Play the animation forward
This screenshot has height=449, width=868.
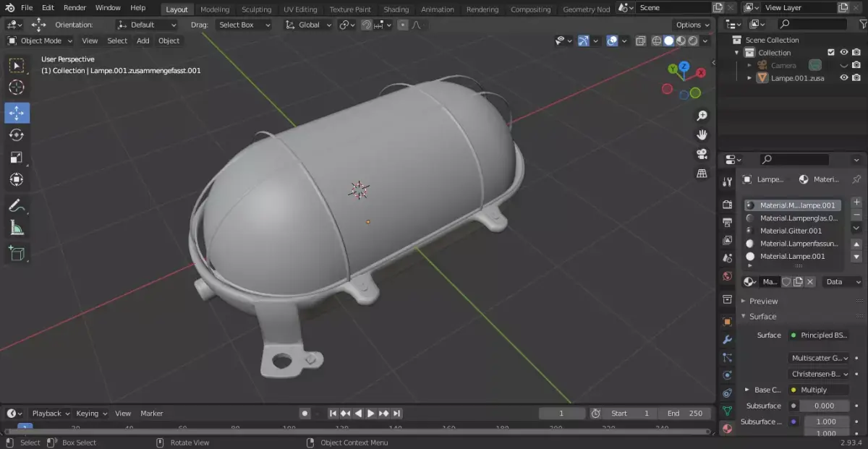point(371,414)
